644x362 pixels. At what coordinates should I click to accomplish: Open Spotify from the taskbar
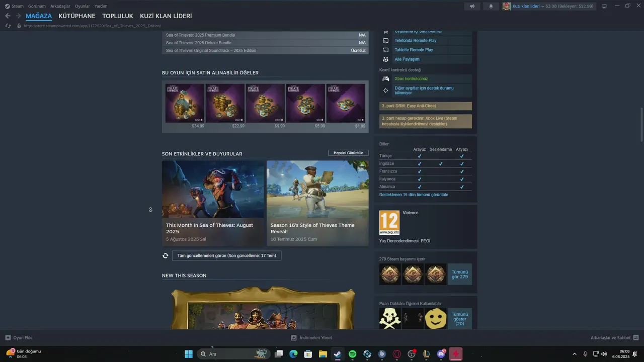tap(352, 354)
